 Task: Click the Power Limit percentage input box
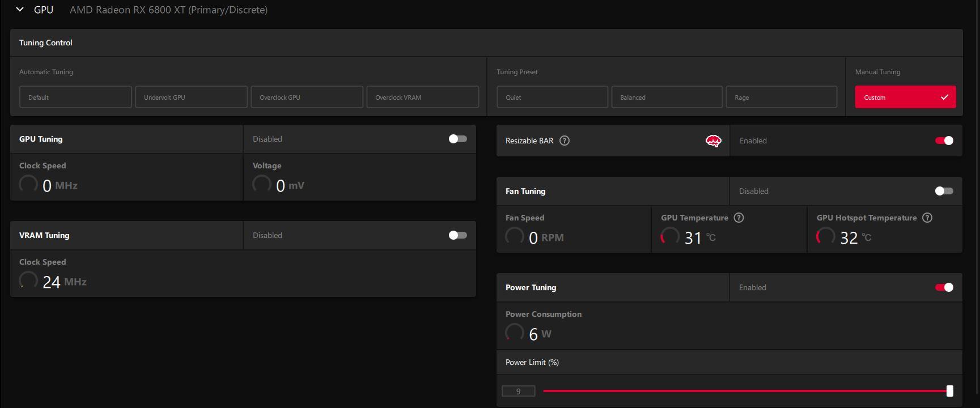(518, 391)
